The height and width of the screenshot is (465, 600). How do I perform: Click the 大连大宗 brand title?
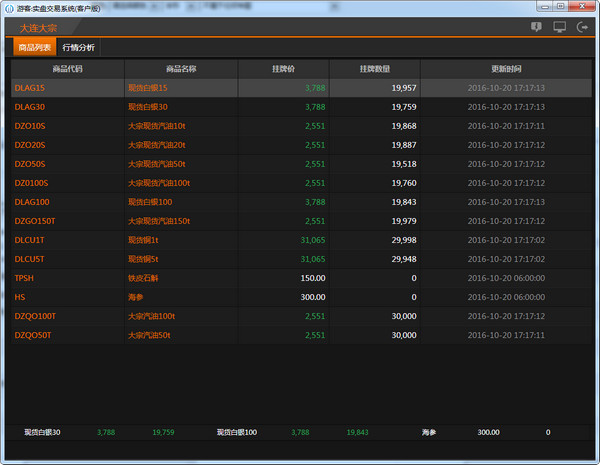38,28
